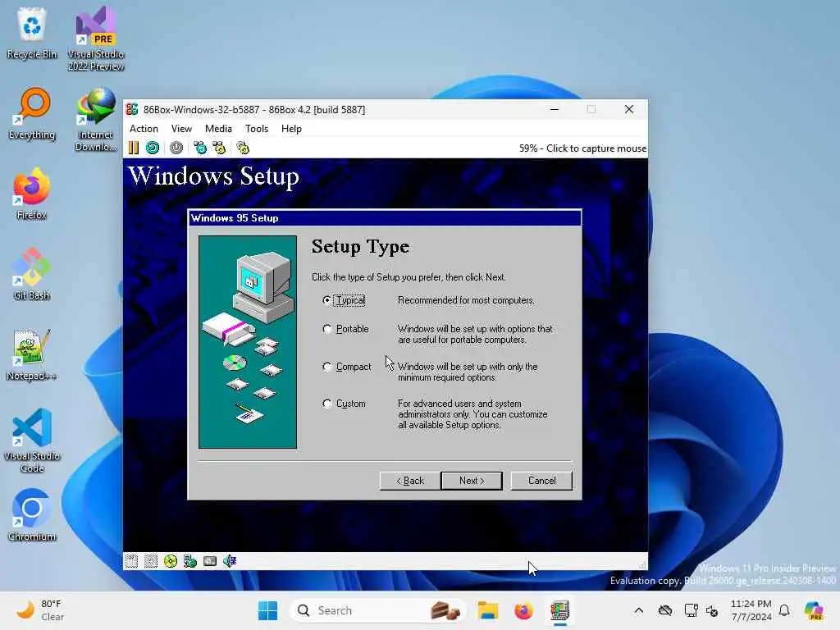Pause the 86Box emulation
The width and height of the screenshot is (840, 630).
134,148
